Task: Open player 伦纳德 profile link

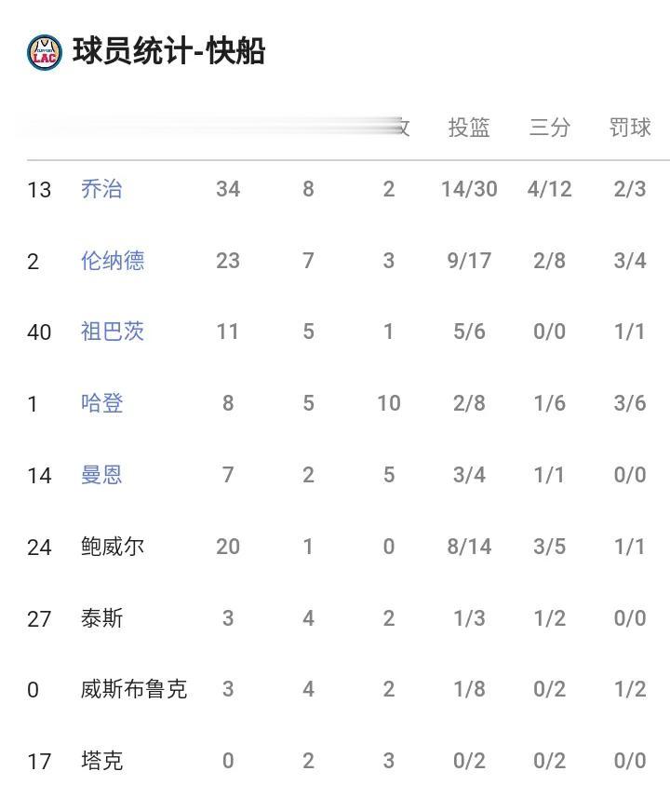Action: pos(113,261)
